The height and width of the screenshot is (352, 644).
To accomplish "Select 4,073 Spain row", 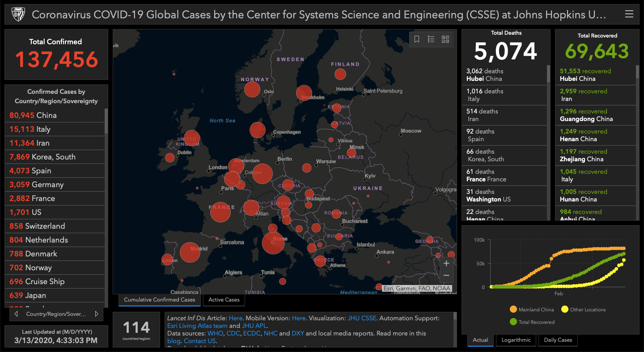I will [x=55, y=171].
